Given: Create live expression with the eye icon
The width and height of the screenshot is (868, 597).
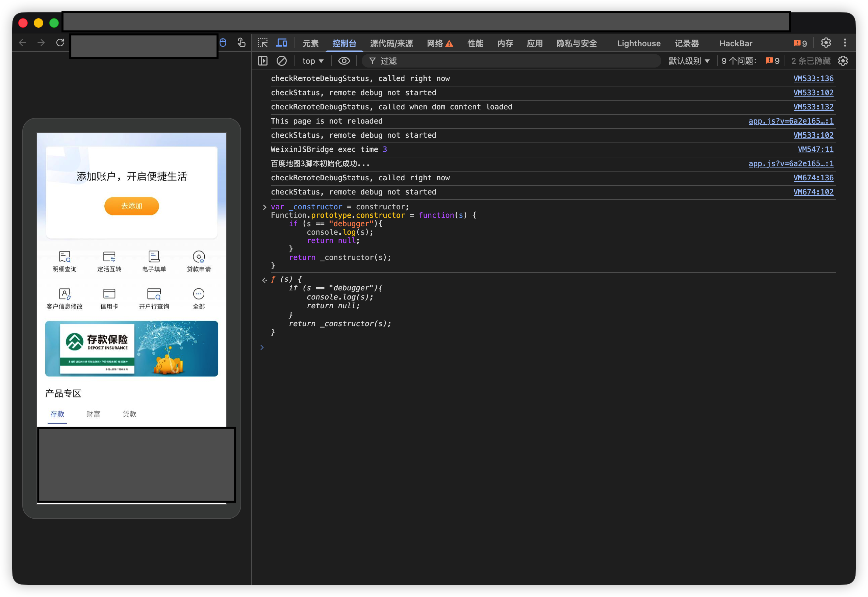Looking at the screenshot, I should point(344,61).
